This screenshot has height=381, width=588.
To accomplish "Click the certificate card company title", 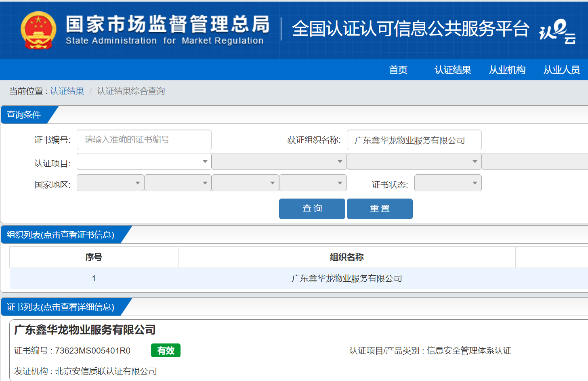I will [x=85, y=330].
